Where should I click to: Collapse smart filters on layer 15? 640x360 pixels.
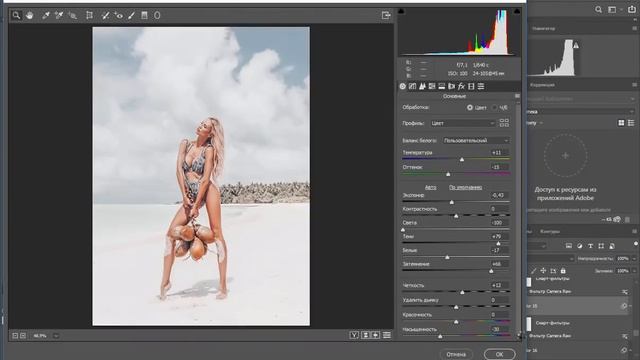[630, 306]
